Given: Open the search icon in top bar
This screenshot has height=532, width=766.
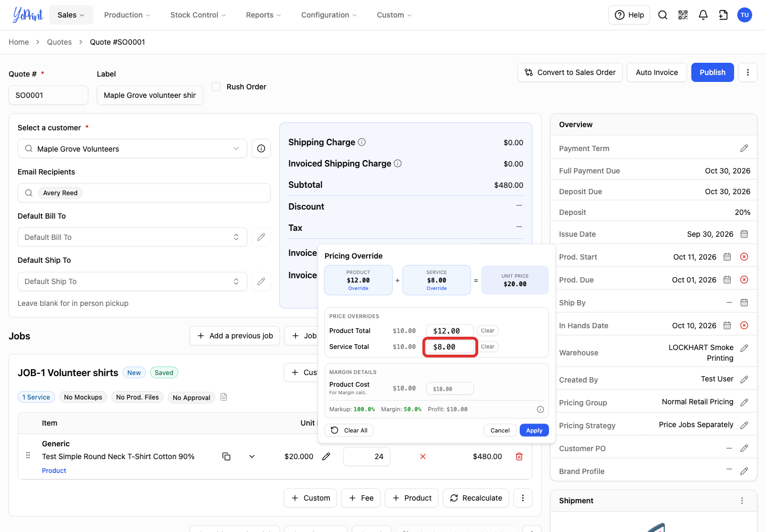Looking at the screenshot, I should pos(663,15).
